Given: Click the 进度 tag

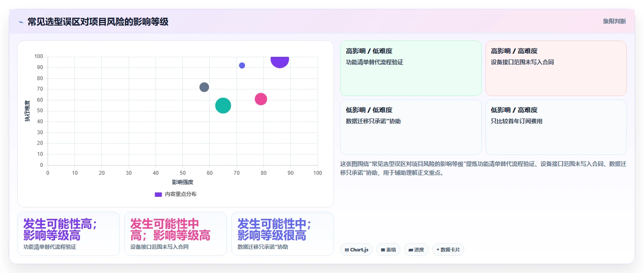Looking at the screenshot, I should [416, 250].
